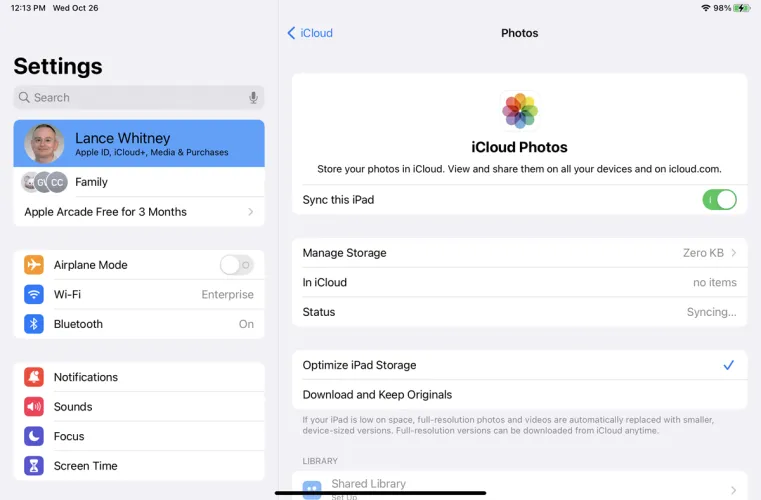Turn on Airplane Mode switch
This screenshot has width=761, height=500.
pos(236,265)
